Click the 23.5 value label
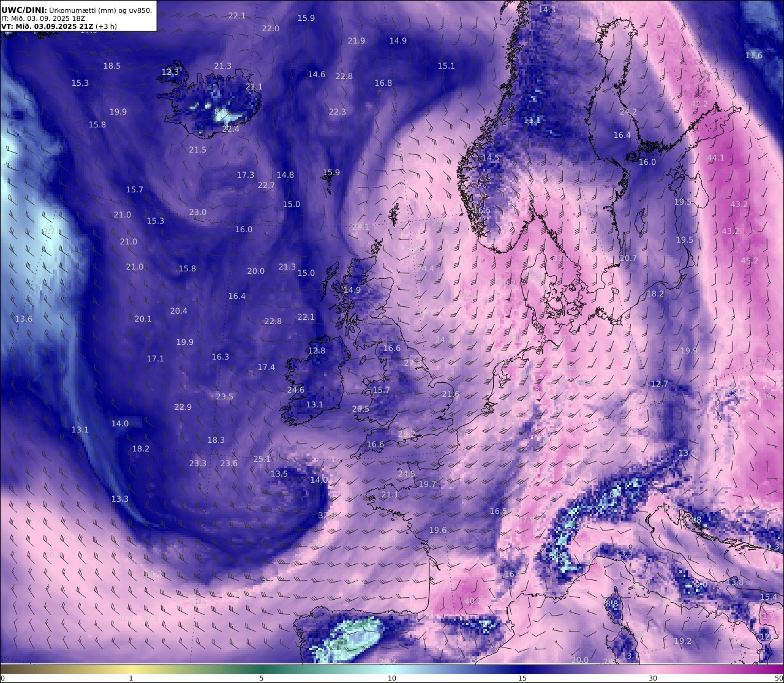The image size is (784, 683). coord(225,397)
